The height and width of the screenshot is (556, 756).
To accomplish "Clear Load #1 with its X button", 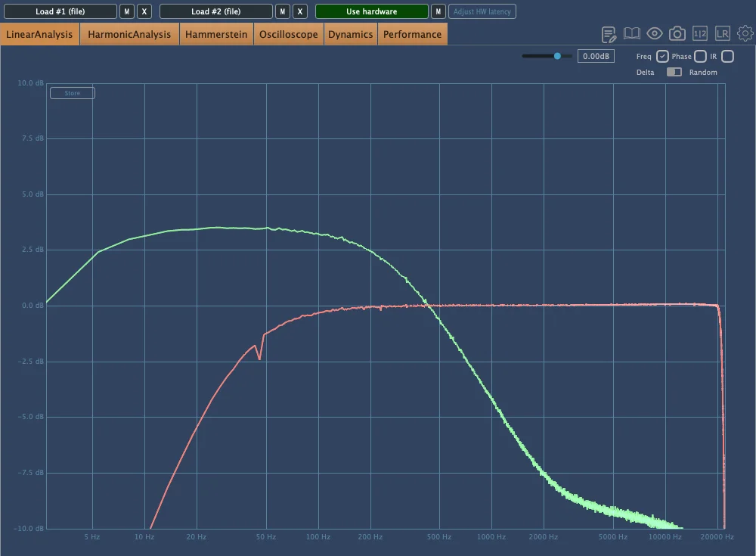I will pos(145,11).
